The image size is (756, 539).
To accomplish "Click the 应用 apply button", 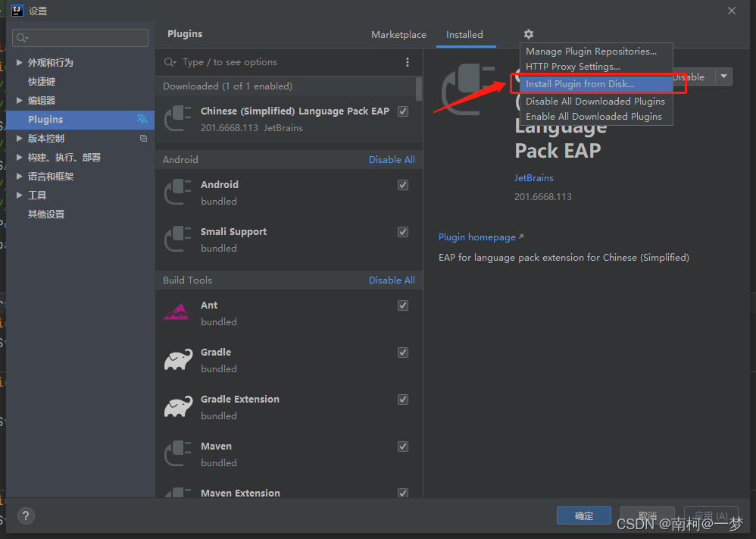I will point(711,515).
